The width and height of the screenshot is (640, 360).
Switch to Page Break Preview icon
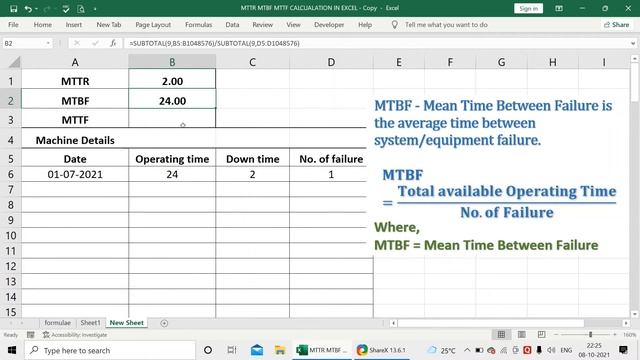[541, 335]
